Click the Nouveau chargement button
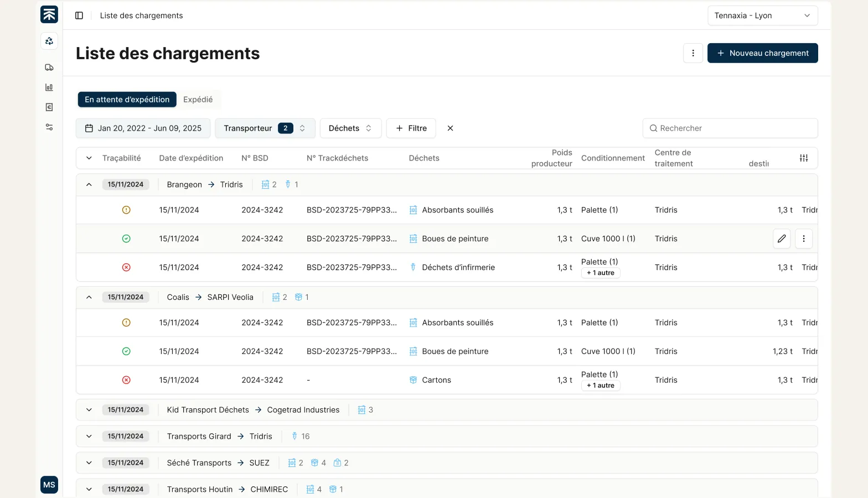This screenshot has height=498, width=868. pos(762,53)
